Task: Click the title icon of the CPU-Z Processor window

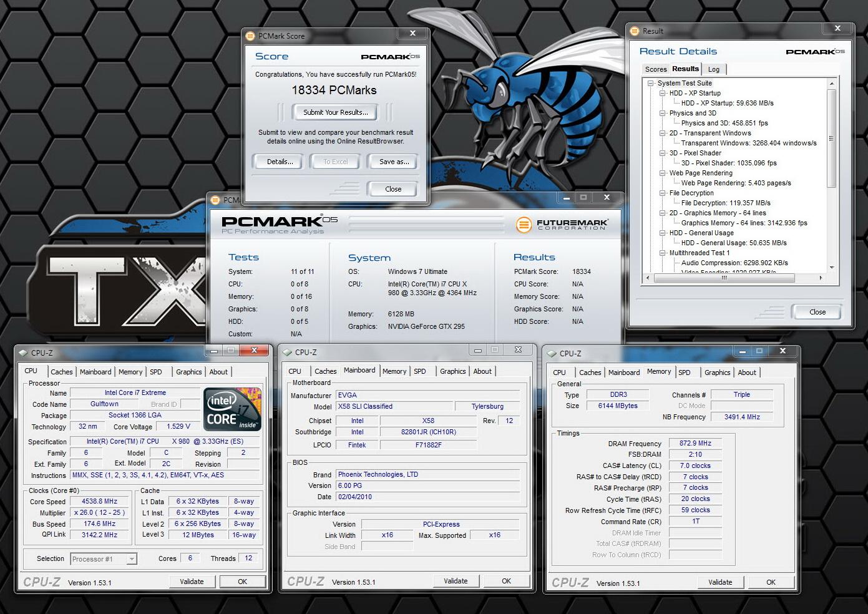Action: [24, 353]
